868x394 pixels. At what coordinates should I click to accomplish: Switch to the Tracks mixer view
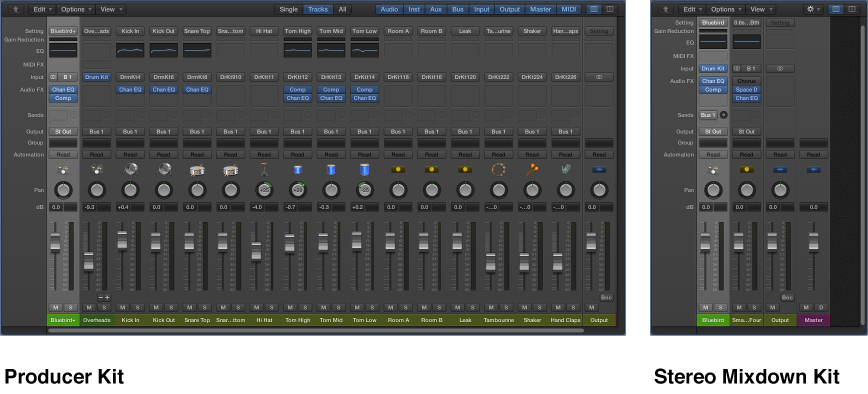[x=318, y=9]
